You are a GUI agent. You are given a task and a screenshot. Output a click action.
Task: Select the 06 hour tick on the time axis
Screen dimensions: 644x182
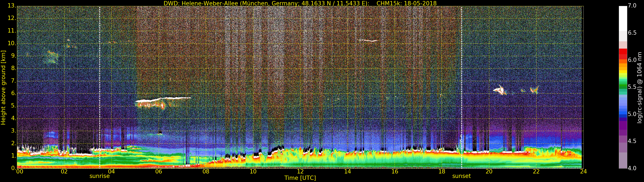(x=158, y=172)
